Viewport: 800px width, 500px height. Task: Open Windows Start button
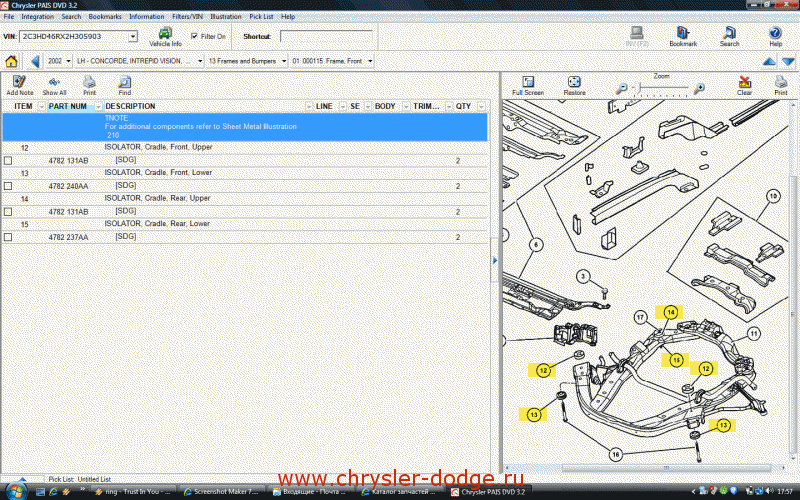click(x=17, y=492)
